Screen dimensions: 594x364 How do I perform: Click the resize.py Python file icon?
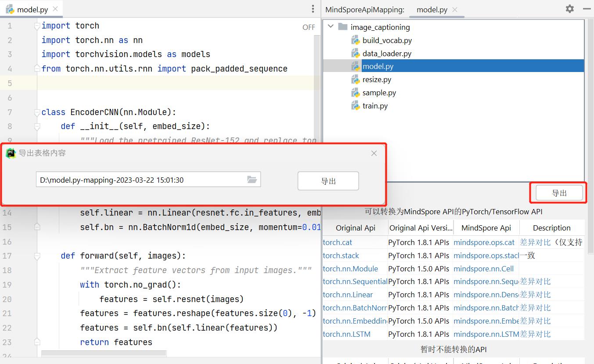click(x=355, y=79)
